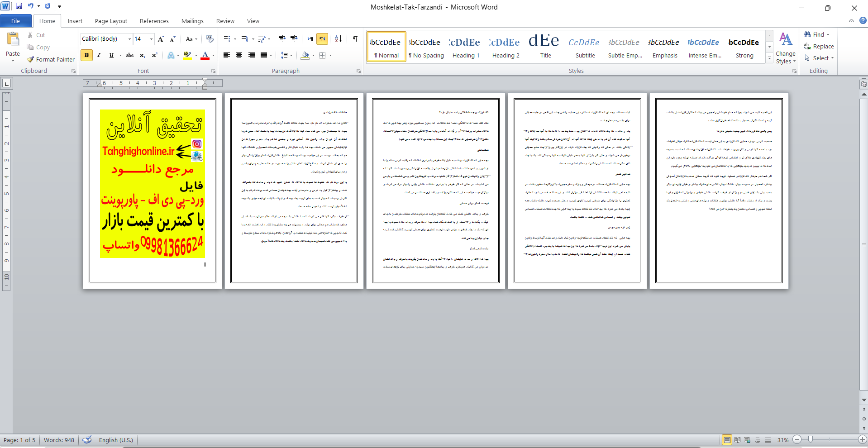The height and width of the screenshot is (448, 868).
Task: Click the Copy command
Action: pos(38,47)
